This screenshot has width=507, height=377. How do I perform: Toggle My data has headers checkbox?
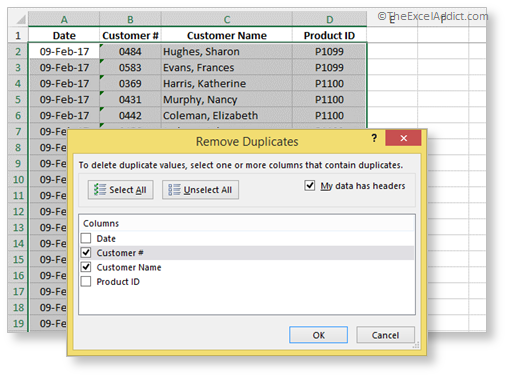(x=310, y=185)
